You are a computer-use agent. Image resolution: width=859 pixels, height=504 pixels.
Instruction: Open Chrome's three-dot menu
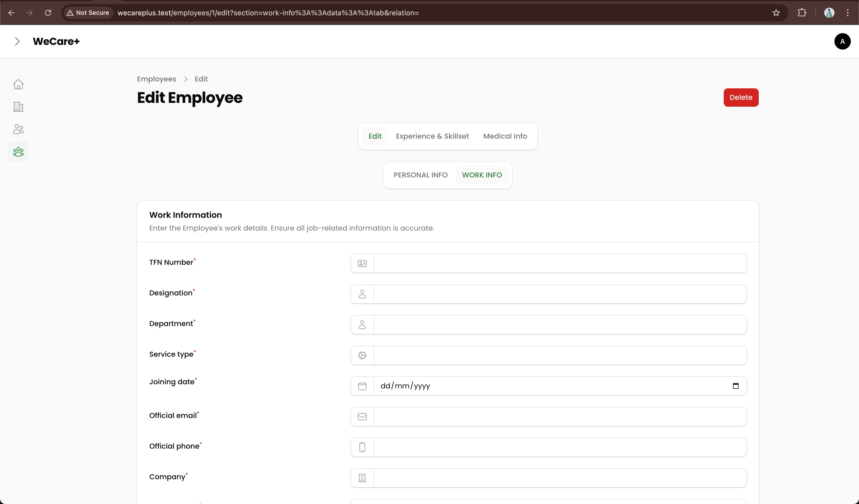[847, 13]
